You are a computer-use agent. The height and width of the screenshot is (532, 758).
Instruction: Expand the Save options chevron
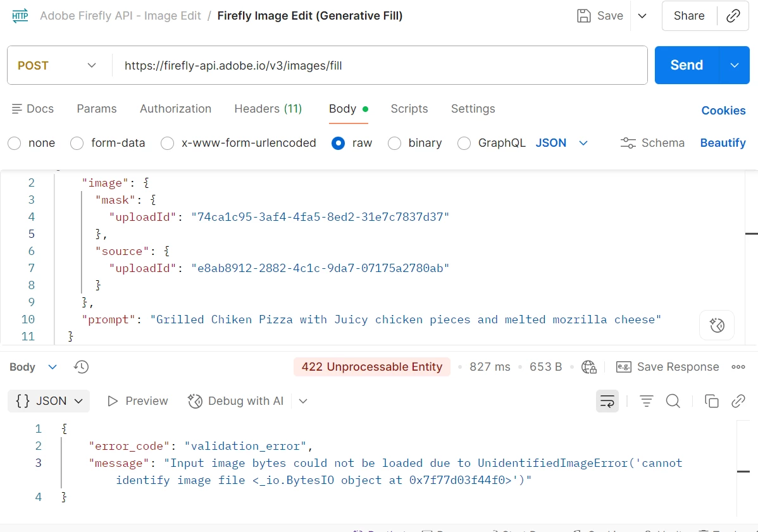click(642, 16)
